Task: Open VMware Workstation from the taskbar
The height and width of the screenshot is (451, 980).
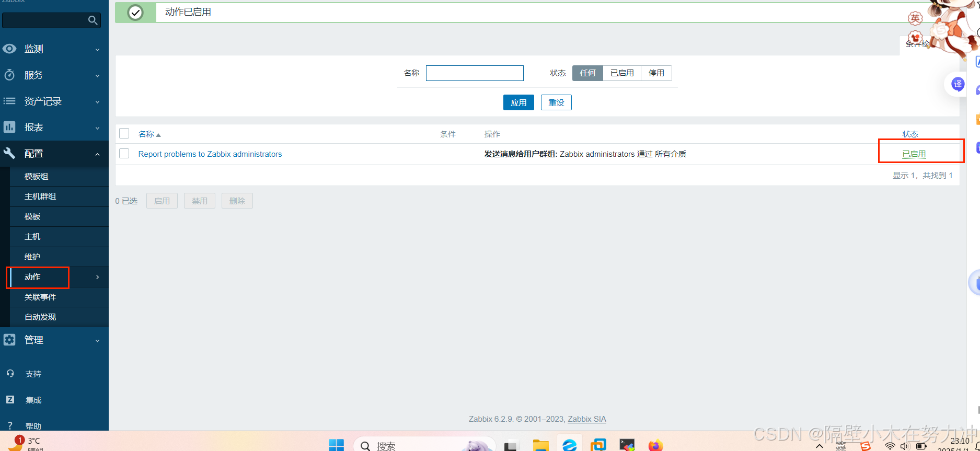Action: 598,445
